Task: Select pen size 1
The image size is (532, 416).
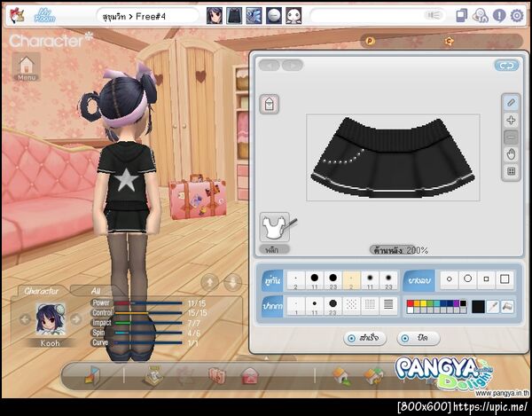Action: (296, 306)
